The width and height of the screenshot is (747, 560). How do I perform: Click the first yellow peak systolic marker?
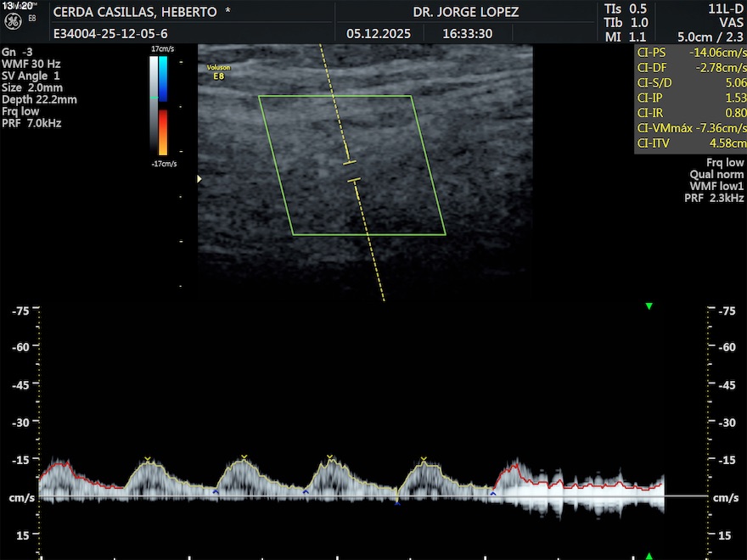coord(148,459)
